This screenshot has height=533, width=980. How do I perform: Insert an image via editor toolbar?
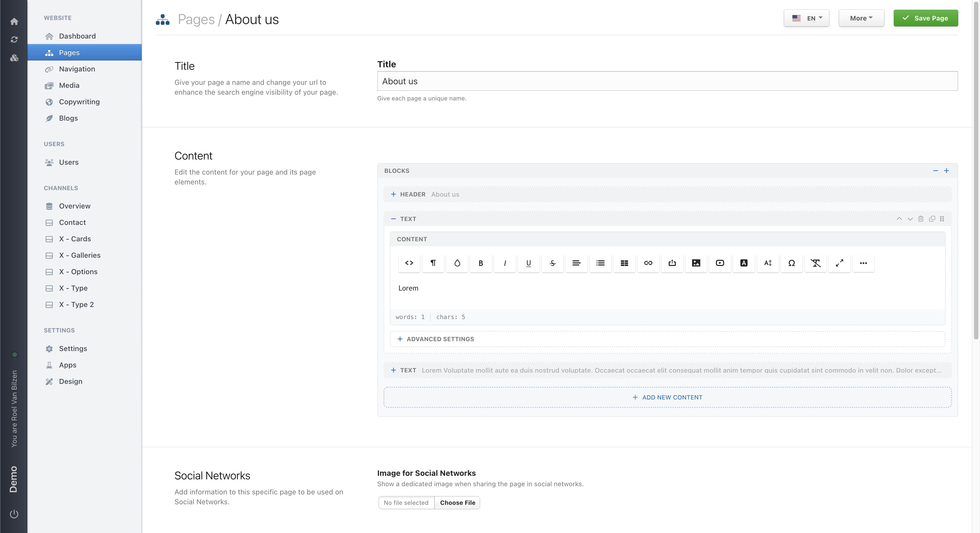696,263
